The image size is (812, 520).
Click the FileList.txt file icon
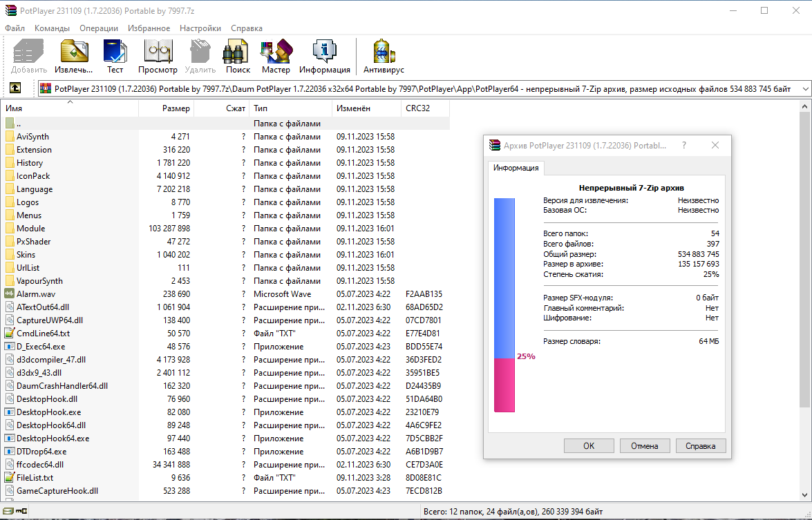[9, 478]
